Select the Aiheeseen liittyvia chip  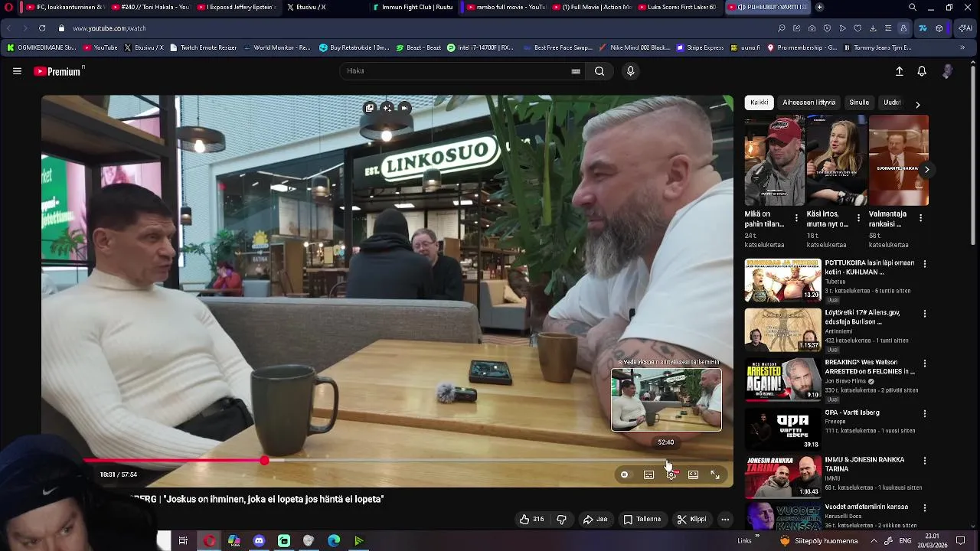pyautogui.click(x=808, y=103)
